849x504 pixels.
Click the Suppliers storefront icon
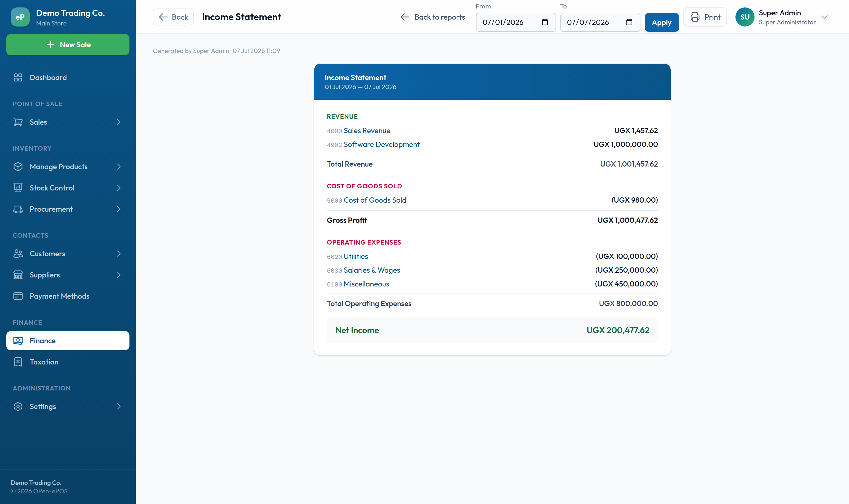(18, 275)
